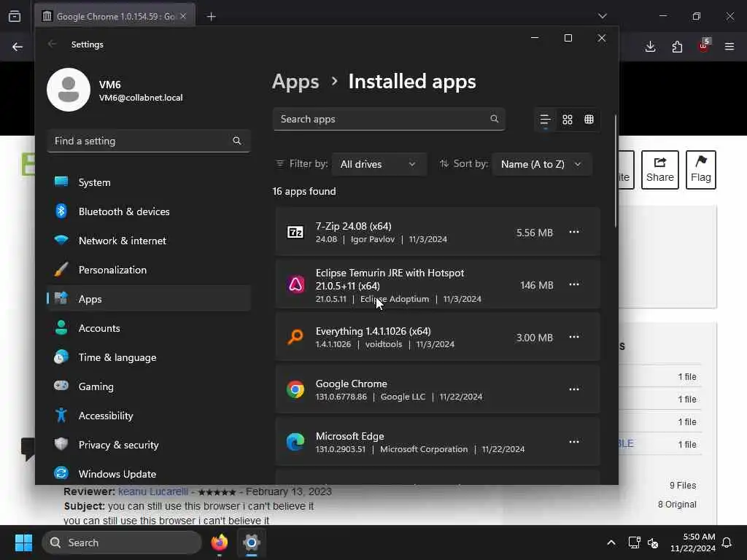Click the Settings window vertical scrollbar
Screen dimensions: 747x560
(x=615, y=171)
